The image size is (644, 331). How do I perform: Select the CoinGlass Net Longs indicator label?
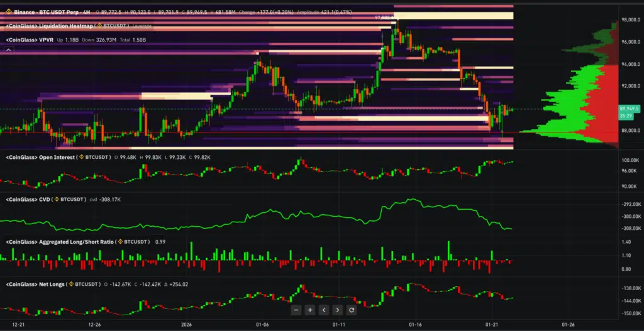coord(34,284)
